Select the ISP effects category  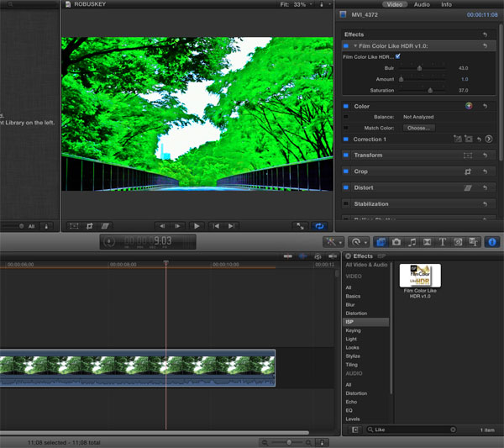(365, 322)
